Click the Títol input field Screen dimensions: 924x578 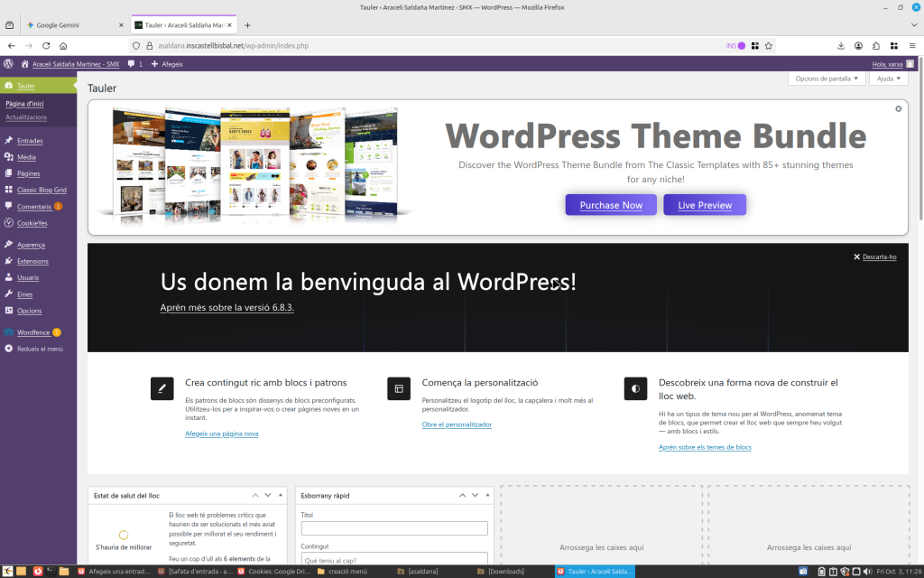(394, 528)
